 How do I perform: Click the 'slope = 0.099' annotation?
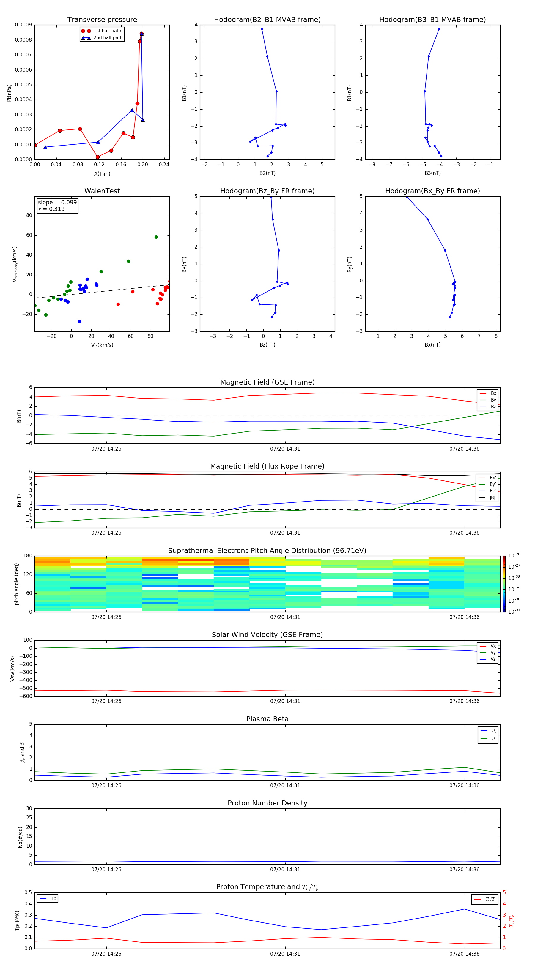57,203
